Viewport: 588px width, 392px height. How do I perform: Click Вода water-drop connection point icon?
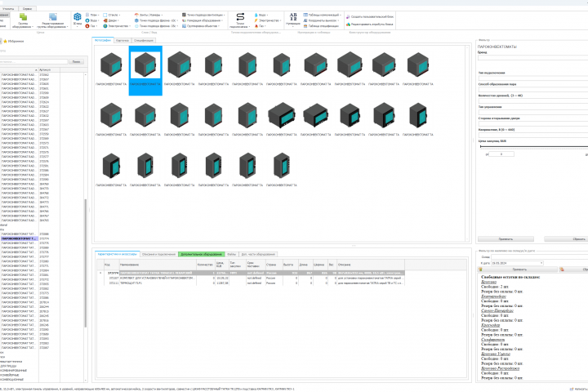coord(256,15)
